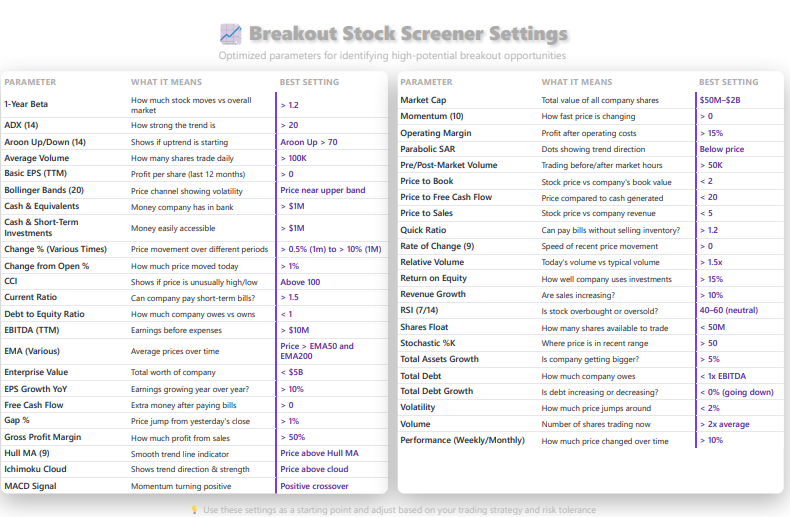Click the lightbulb icon in the footer tip

pos(194,510)
